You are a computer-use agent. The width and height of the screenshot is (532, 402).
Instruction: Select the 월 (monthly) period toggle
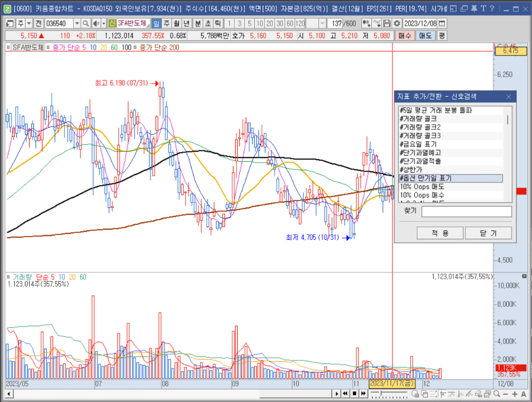point(177,23)
